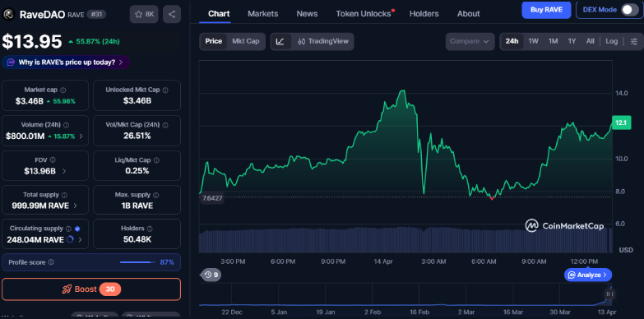
Task: Set chart range to 1Y
Action: [x=572, y=41]
